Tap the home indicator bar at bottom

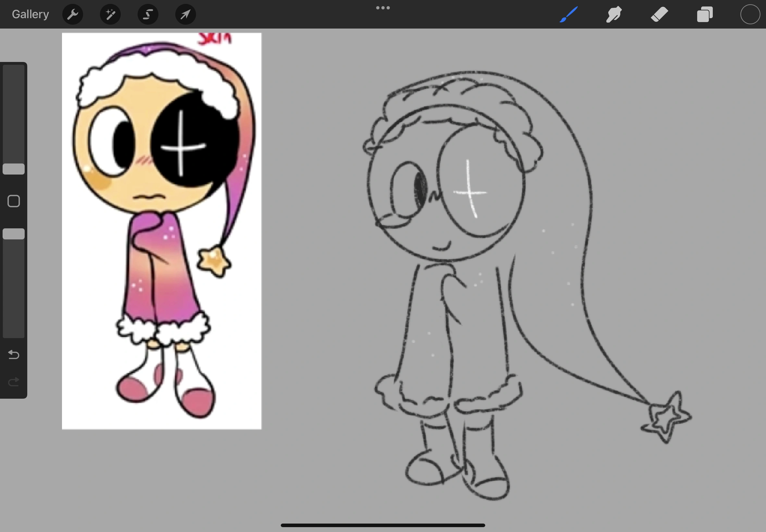(383, 525)
